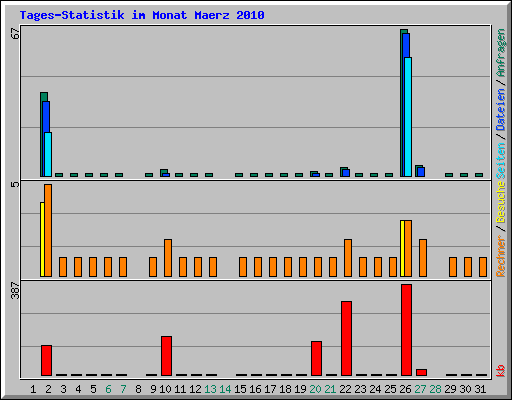The image size is (512, 400).
Task: Click the green weekend day label "14"
Action: click(225, 389)
